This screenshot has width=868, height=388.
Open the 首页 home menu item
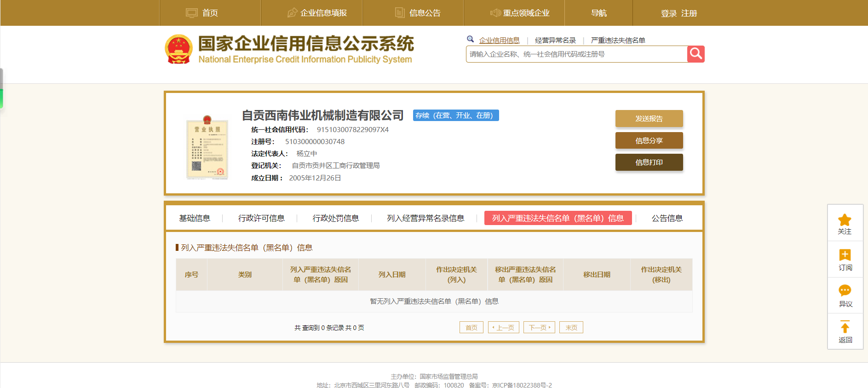(210, 13)
